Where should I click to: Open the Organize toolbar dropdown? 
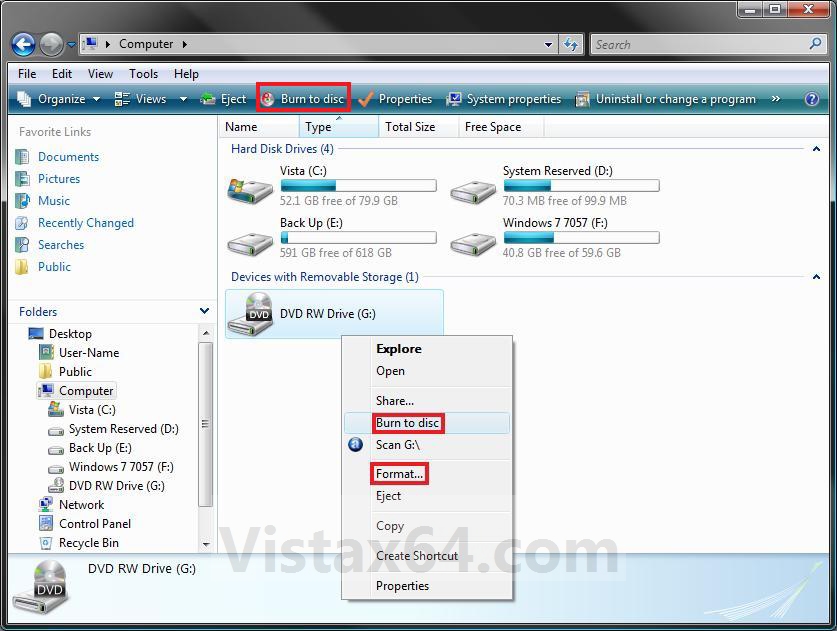[59, 99]
